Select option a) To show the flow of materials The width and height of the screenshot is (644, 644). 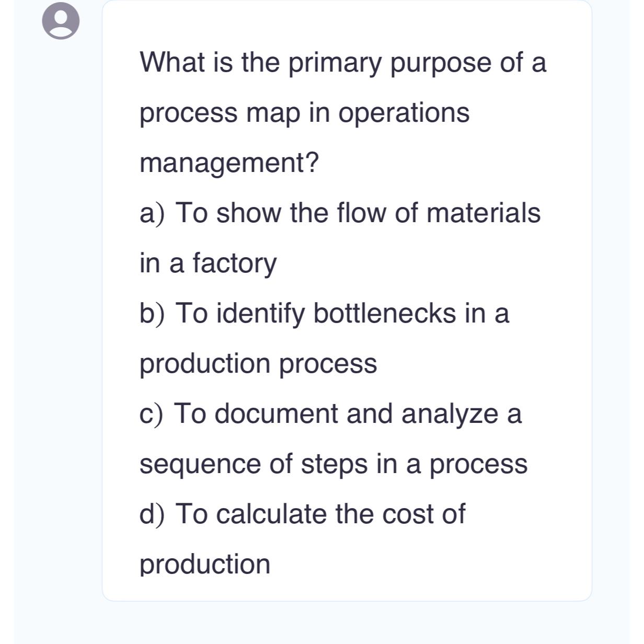click(x=340, y=213)
